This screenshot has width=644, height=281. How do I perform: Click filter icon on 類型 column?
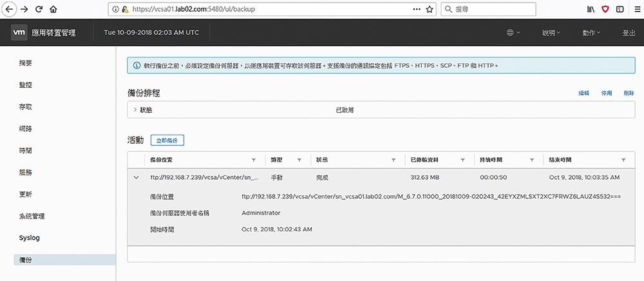(x=299, y=159)
